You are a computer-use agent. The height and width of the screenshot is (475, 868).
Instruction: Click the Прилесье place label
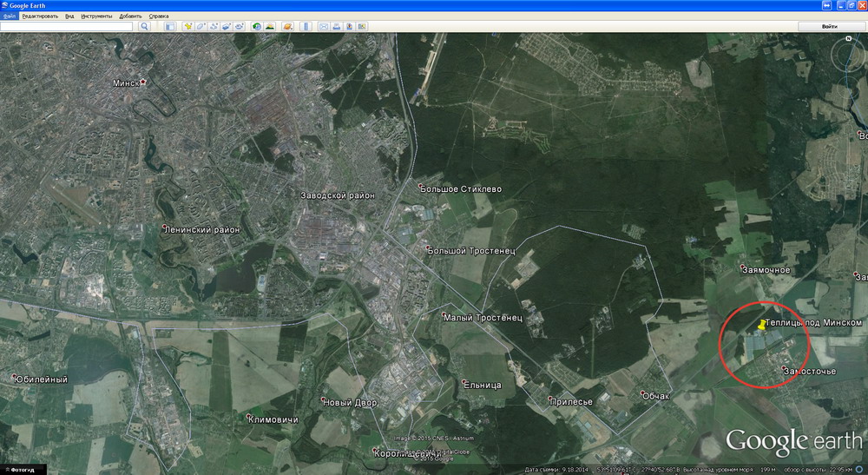point(571,402)
